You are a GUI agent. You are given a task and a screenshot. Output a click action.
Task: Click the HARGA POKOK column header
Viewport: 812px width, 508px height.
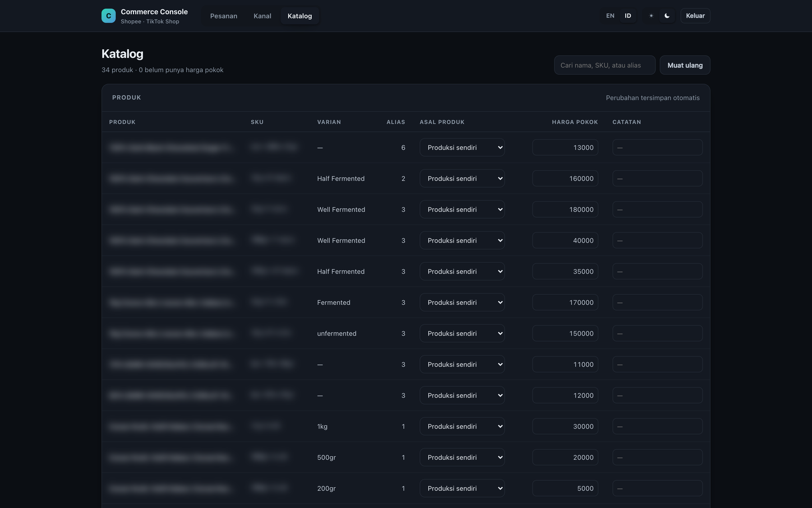tap(575, 122)
